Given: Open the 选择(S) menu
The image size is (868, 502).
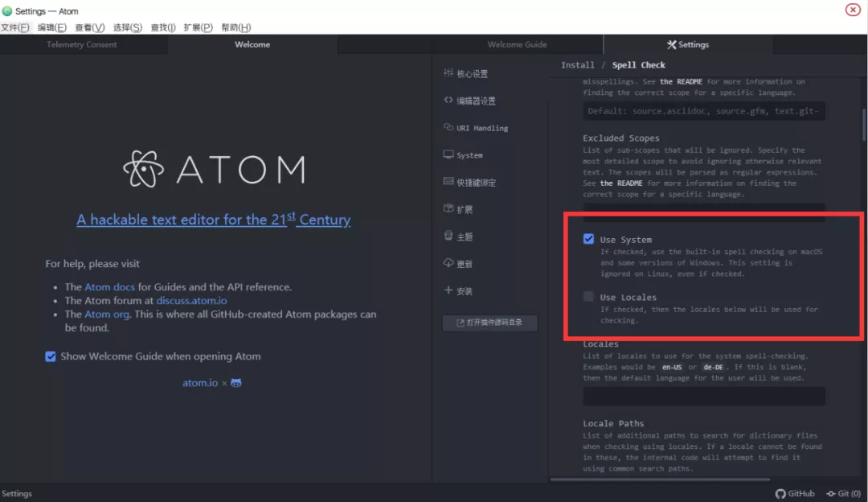Looking at the screenshot, I should [x=127, y=27].
